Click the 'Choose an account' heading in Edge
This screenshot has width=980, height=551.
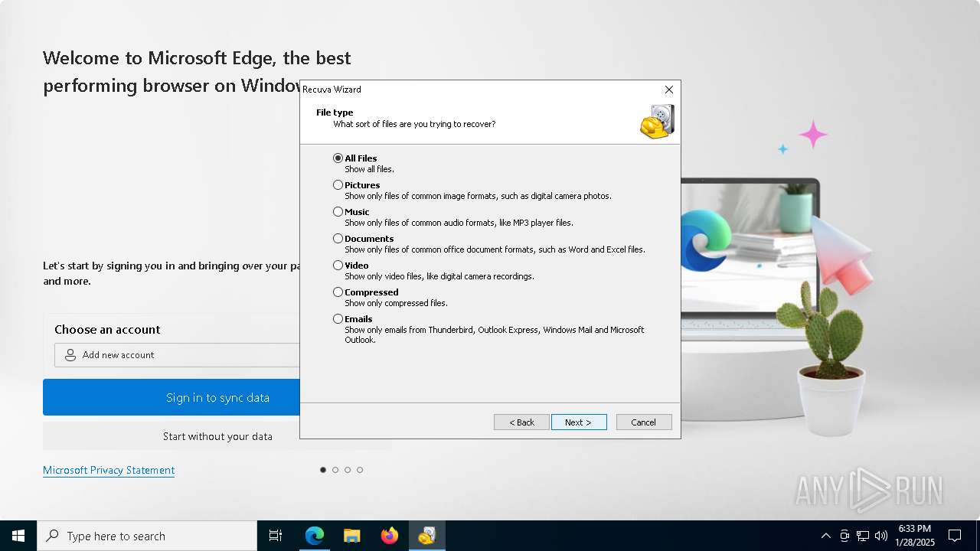[107, 330]
